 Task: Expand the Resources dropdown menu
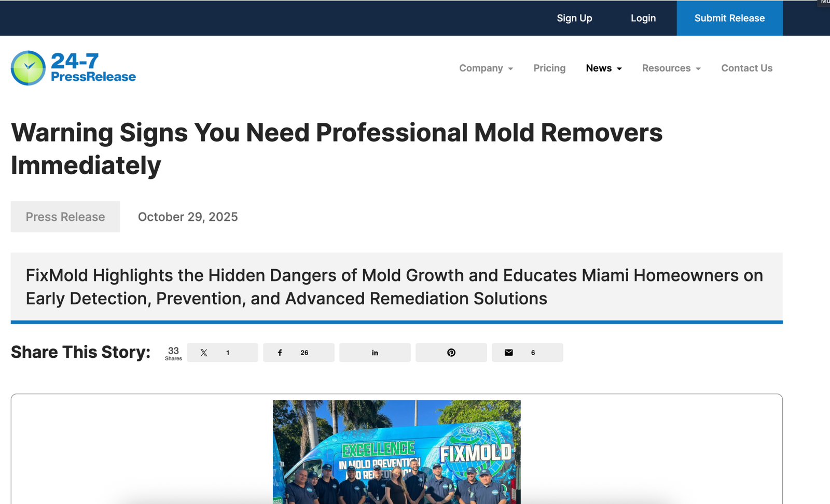[671, 68]
